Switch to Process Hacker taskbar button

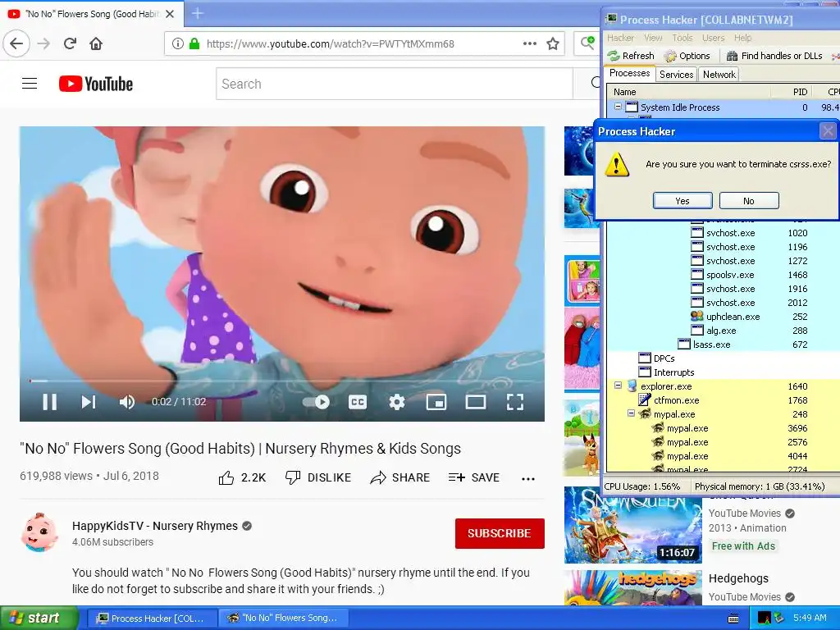pyautogui.click(x=151, y=619)
